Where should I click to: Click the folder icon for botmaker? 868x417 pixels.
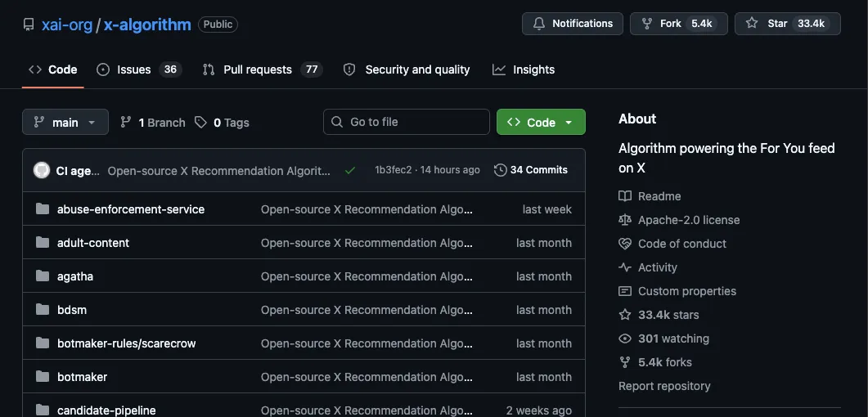[x=43, y=377]
